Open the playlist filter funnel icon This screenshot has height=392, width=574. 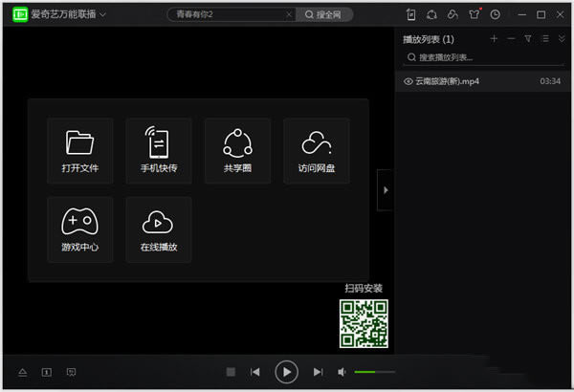pos(528,38)
